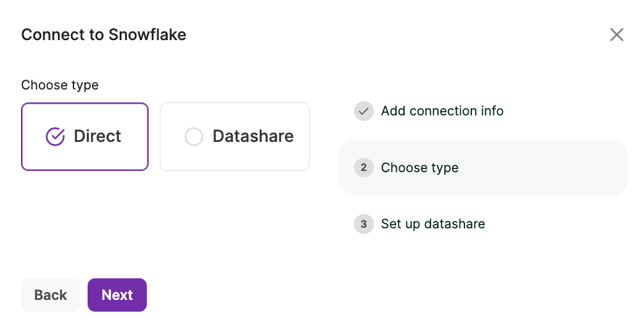This screenshot has width=644, height=332.
Task: Click the Choose type heading above the cards
Action: (60, 85)
